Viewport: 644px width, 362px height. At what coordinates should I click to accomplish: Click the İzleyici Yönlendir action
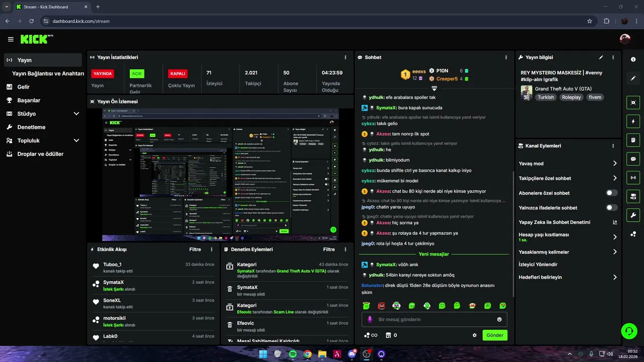click(538, 264)
